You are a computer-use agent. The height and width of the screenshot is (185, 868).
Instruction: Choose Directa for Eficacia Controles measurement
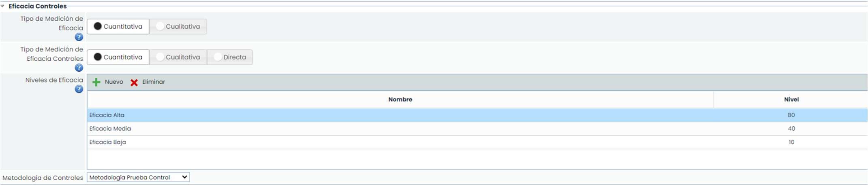(x=230, y=57)
